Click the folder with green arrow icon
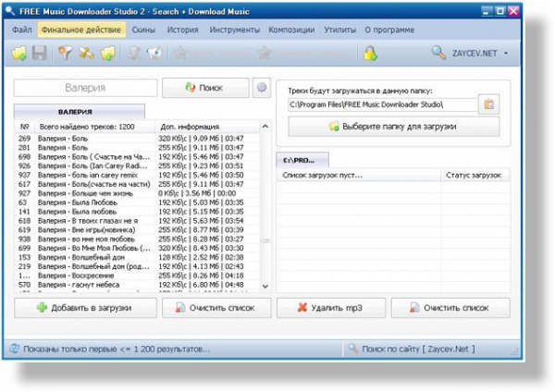555x392 pixels. tap(108, 54)
